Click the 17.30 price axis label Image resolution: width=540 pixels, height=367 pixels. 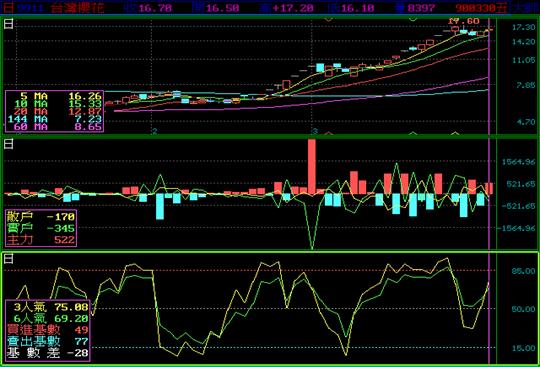point(523,27)
